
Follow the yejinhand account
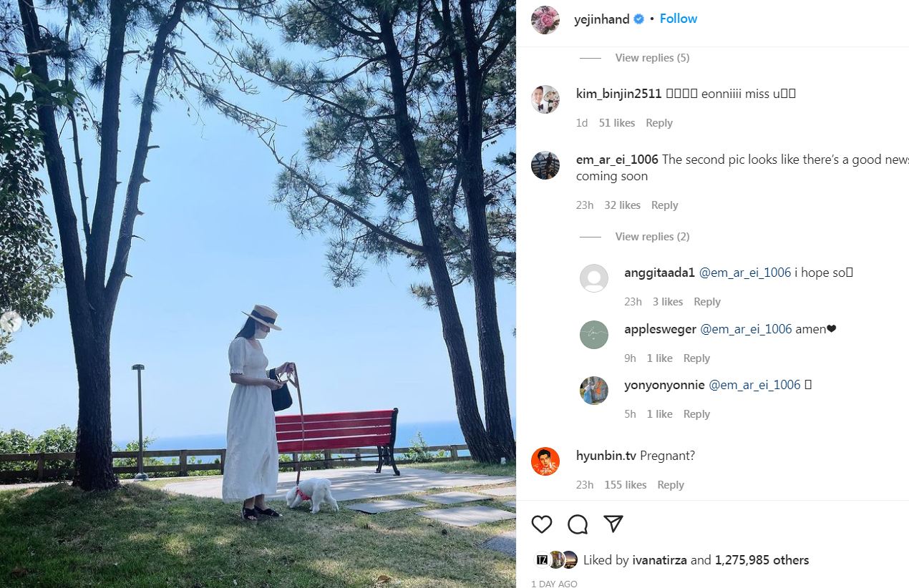tap(679, 19)
